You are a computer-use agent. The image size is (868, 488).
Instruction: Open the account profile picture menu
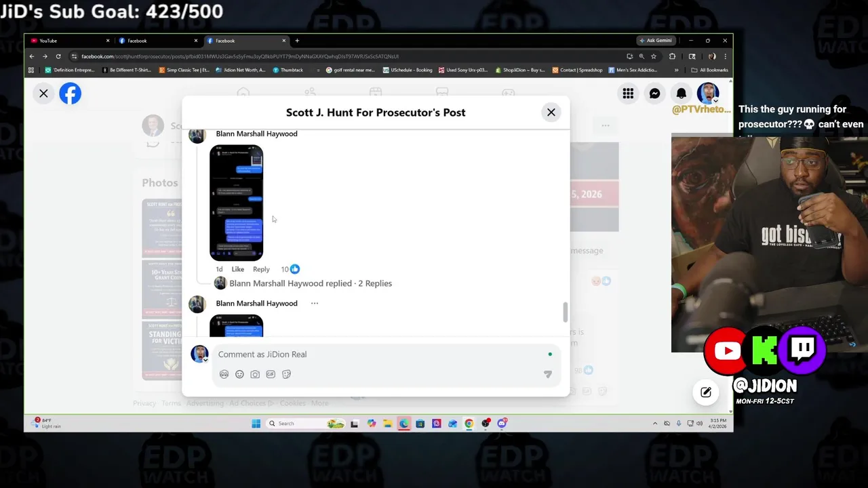[707, 94]
